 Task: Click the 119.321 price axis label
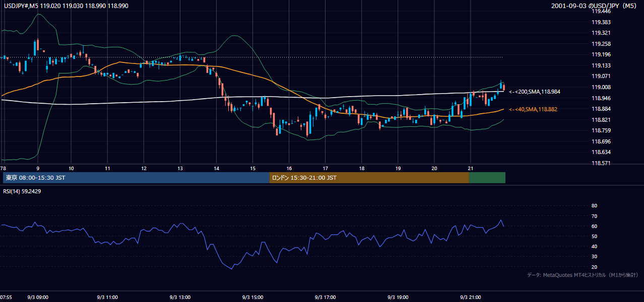coord(602,33)
